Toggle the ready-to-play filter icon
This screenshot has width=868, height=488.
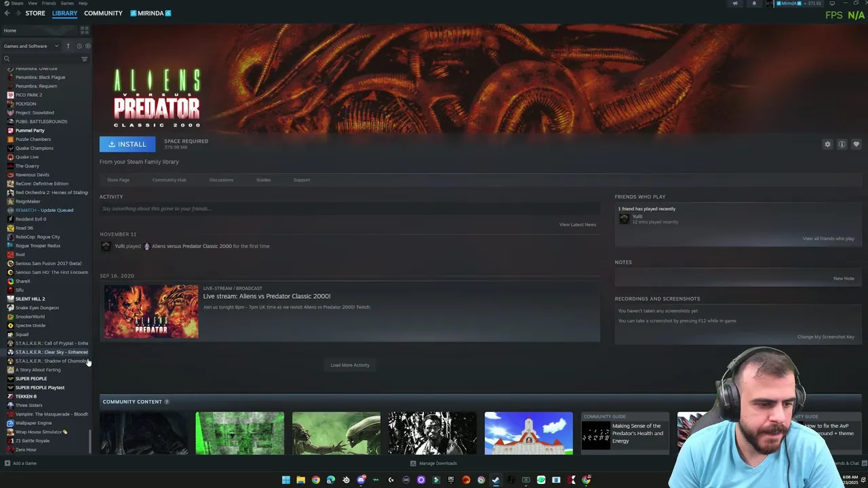(x=87, y=46)
